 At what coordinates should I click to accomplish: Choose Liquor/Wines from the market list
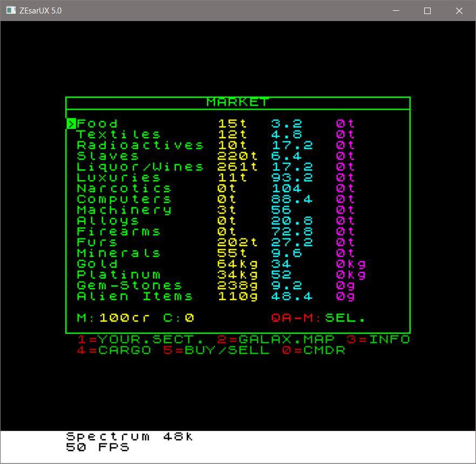point(215,167)
